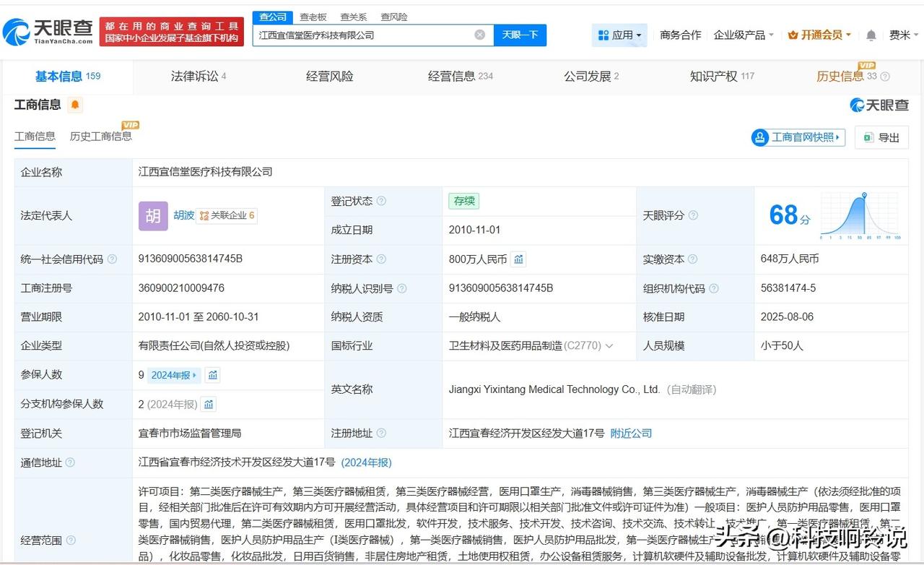Screen dimensions: 924x565
Task: Clear the company search box text
Action: 480,35
